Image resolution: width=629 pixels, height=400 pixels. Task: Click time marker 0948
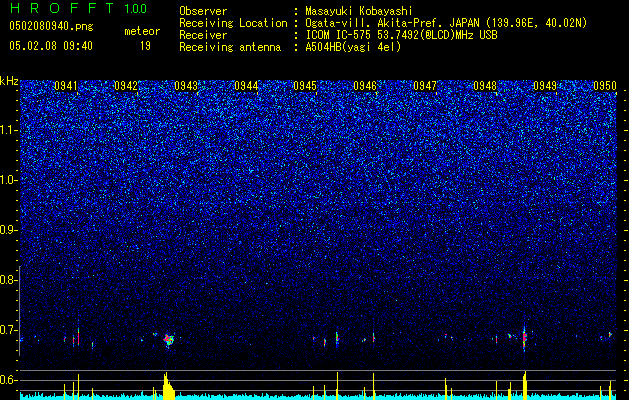coord(485,86)
